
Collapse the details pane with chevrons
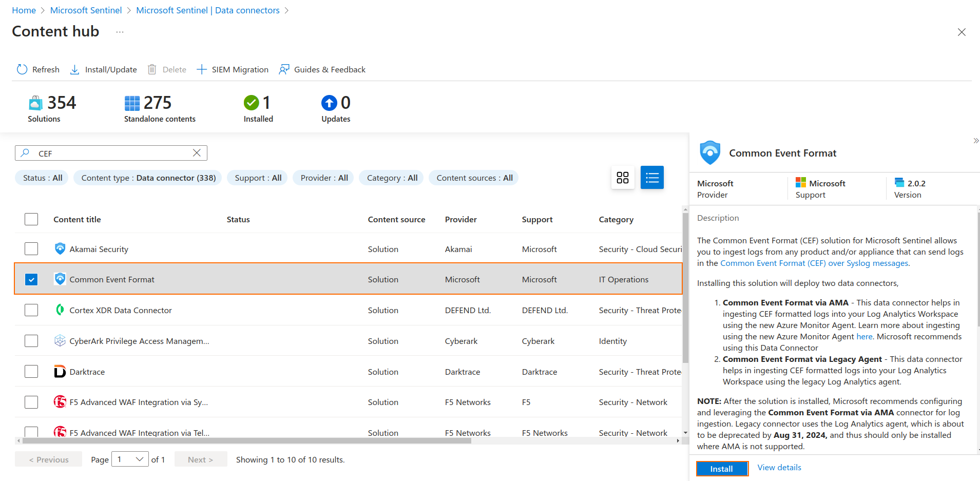pyautogui.click(x=975, y=141)
